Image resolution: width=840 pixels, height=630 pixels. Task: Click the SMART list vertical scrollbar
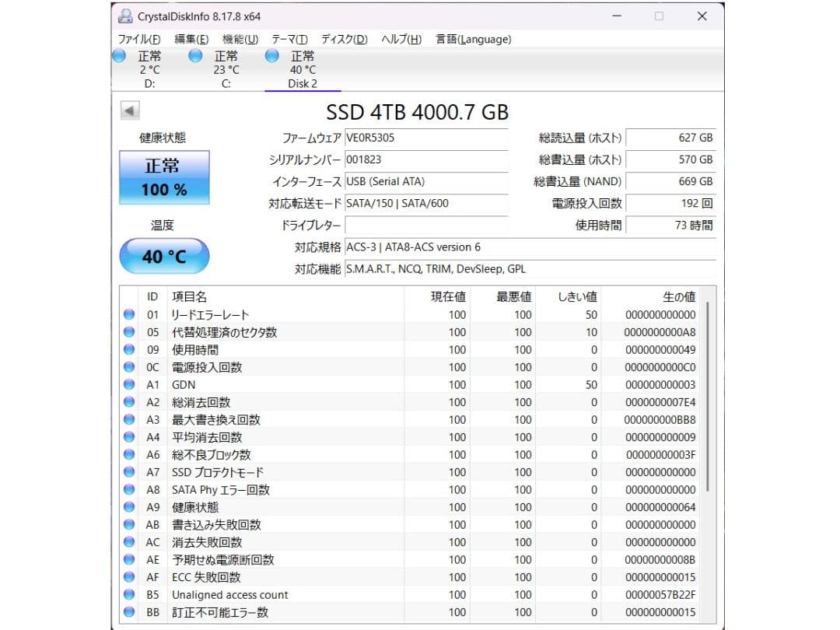[x=708, y=397]
